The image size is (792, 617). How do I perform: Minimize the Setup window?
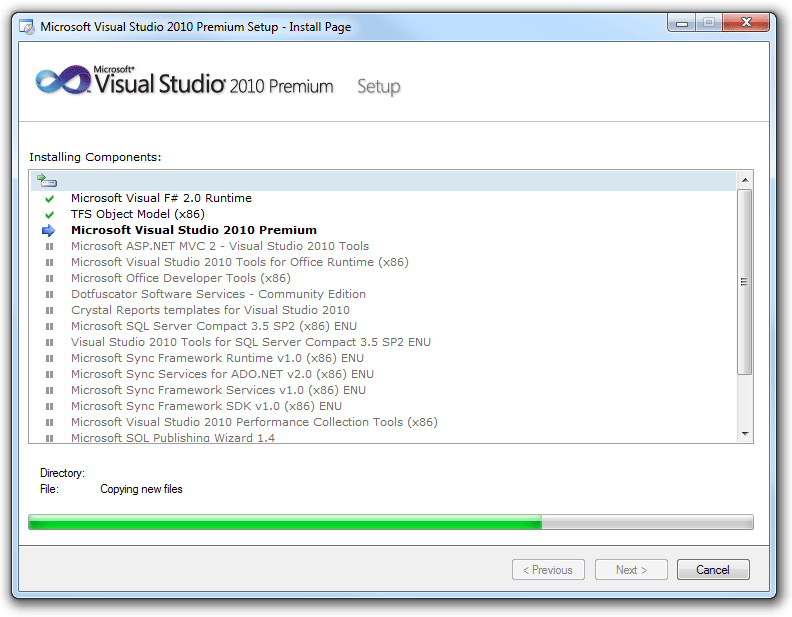[682, 23]
